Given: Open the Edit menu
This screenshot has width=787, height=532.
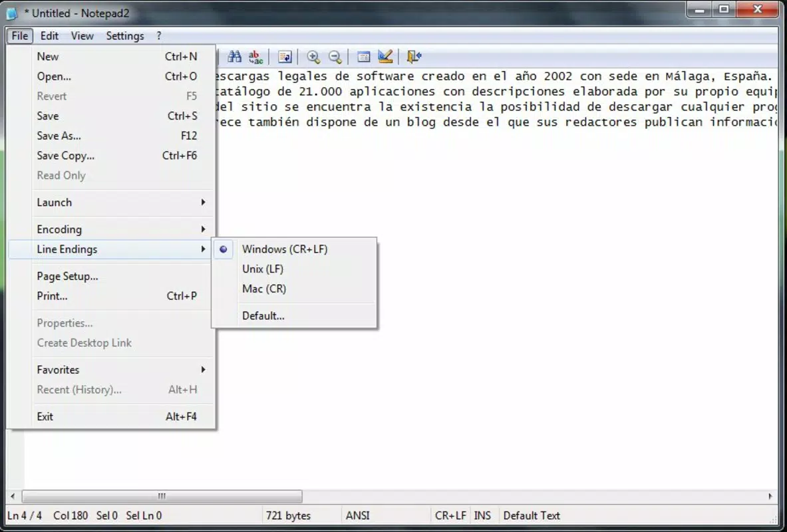Looking at the screenshot, I should click(x=49, y=36).
